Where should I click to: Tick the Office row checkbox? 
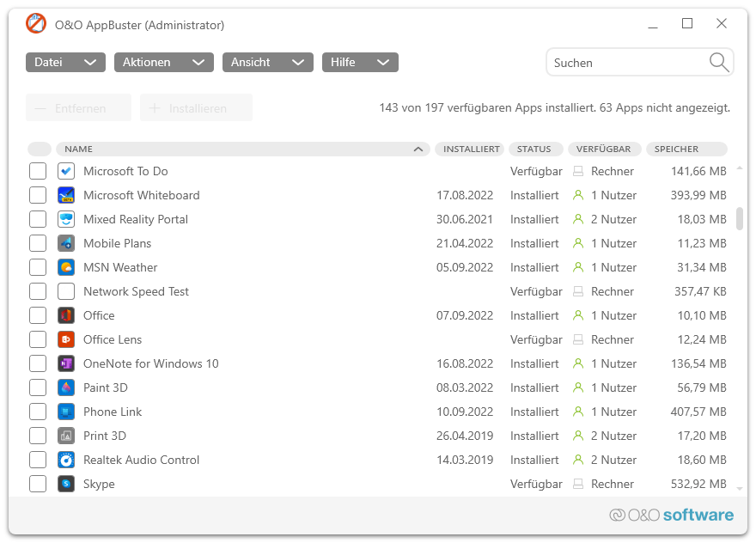pyautogui.click(x=38, y=316)
